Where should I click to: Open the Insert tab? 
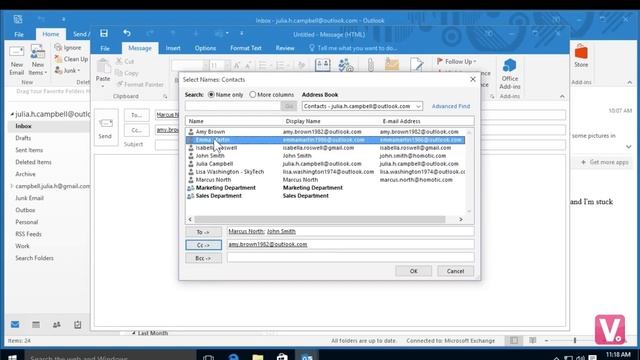[x=173, y=48]
